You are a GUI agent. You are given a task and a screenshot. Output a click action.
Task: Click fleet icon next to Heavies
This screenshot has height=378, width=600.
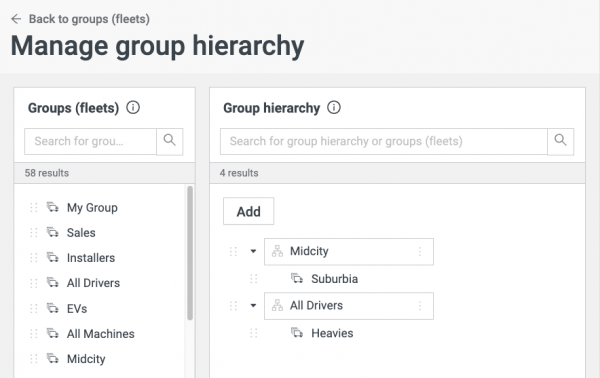pyautogui.click(x=297, y=333)
